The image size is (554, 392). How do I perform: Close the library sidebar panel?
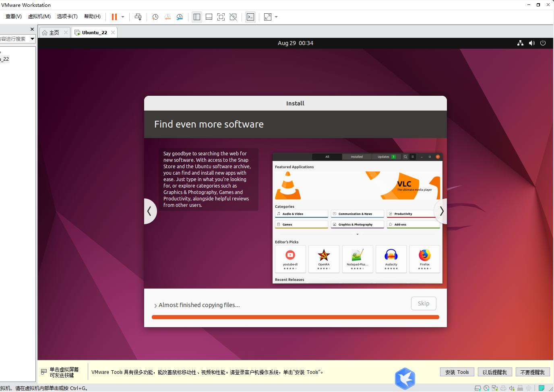[32, 29]
